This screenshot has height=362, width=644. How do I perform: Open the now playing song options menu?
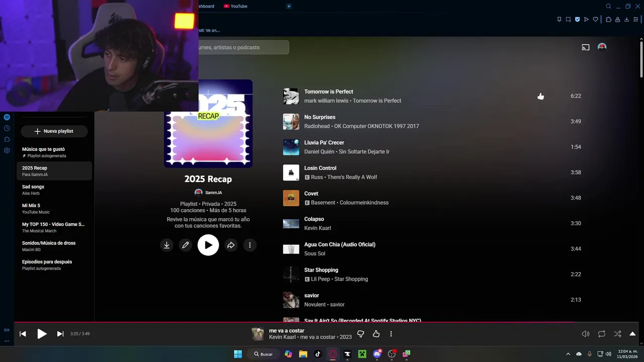tap(391, 334)
